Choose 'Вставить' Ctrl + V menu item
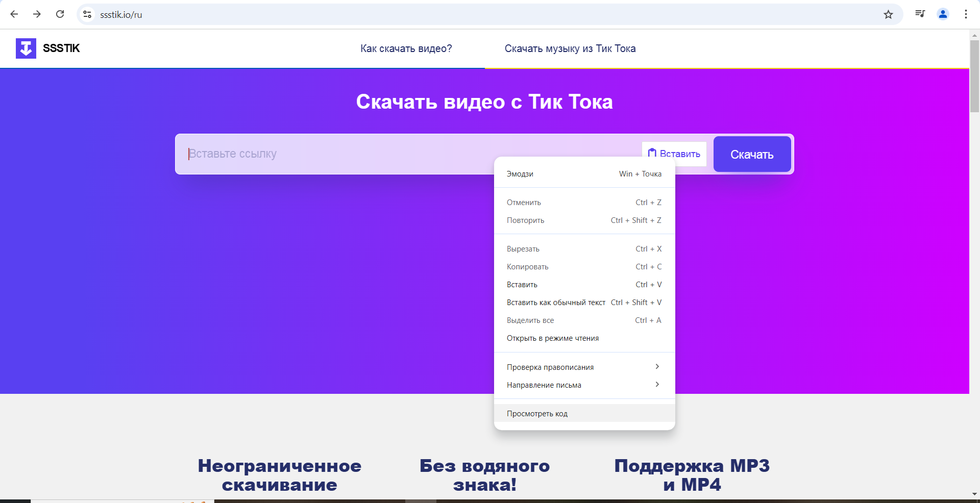 tap(584, 285)
